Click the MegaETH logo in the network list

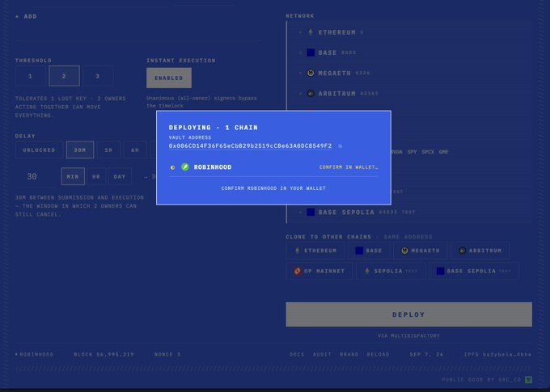311,73
